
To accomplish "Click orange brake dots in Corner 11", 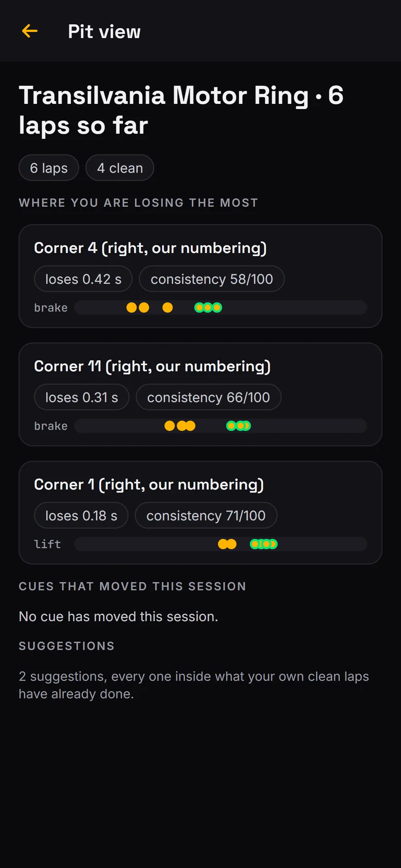I will [x=180, y=426].
